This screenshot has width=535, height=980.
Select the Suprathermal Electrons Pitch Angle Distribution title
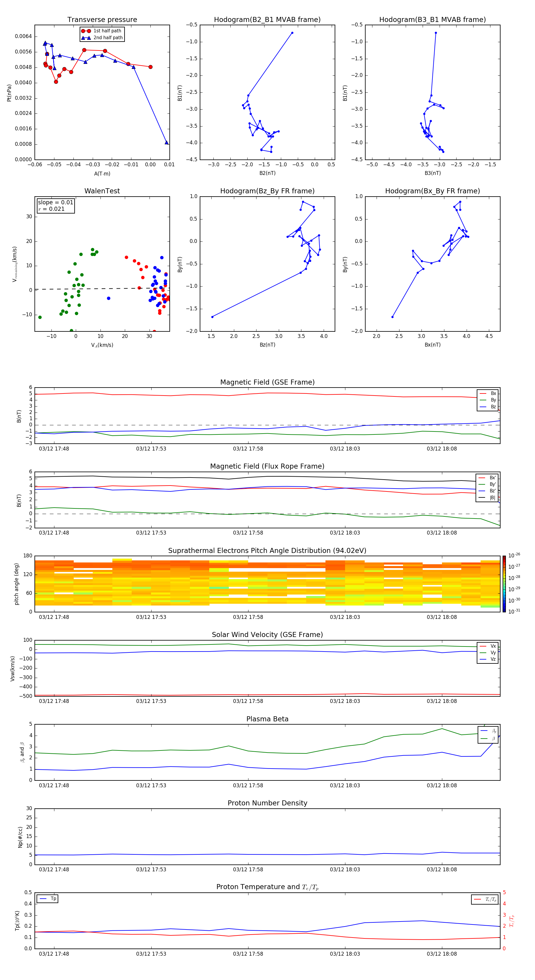tap(267, 551)
